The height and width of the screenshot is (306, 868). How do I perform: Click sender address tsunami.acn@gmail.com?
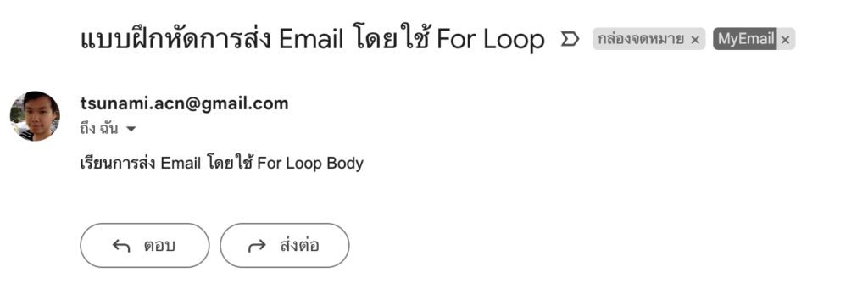[184, 103]
